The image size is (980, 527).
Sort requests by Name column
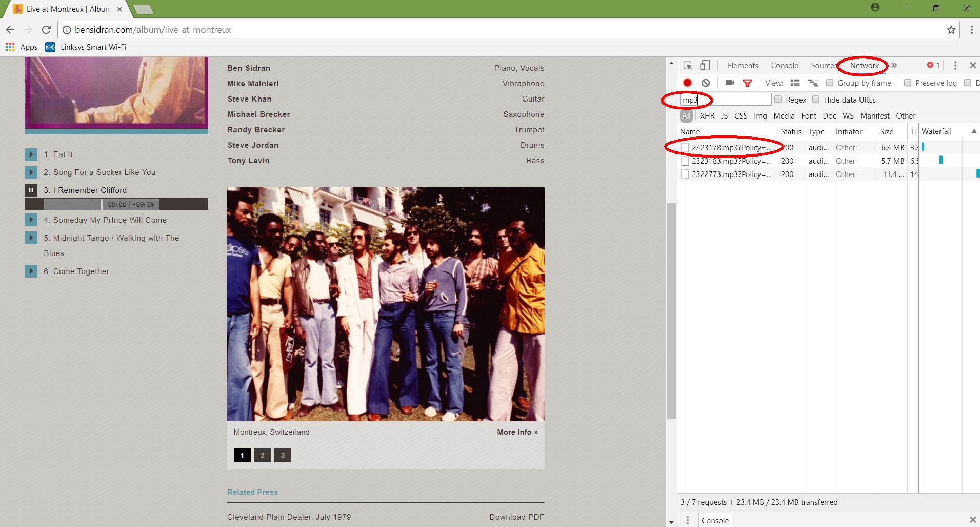pos(727,132)
